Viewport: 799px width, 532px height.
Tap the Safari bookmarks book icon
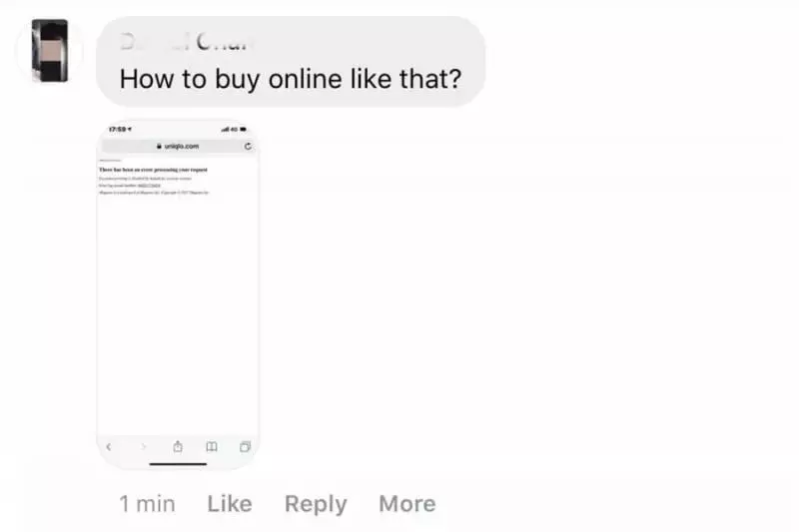(x=212, y=447)
